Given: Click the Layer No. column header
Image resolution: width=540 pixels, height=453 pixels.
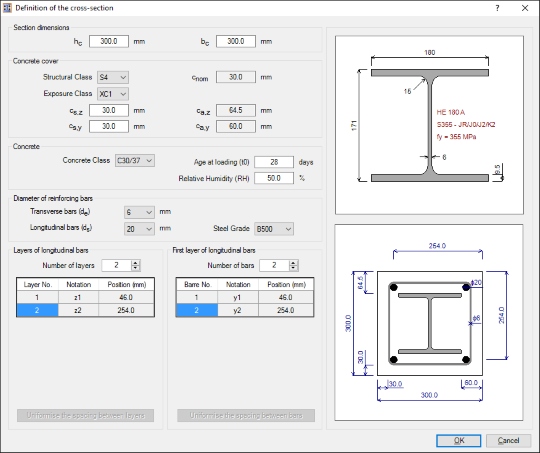Looking at the screenshot, I should pos(38,285).
